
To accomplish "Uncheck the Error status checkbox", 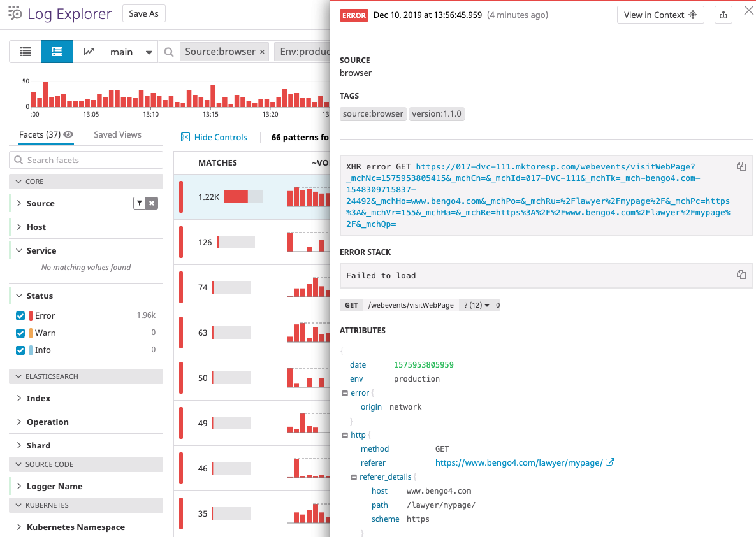I will (x=20, y=316).
